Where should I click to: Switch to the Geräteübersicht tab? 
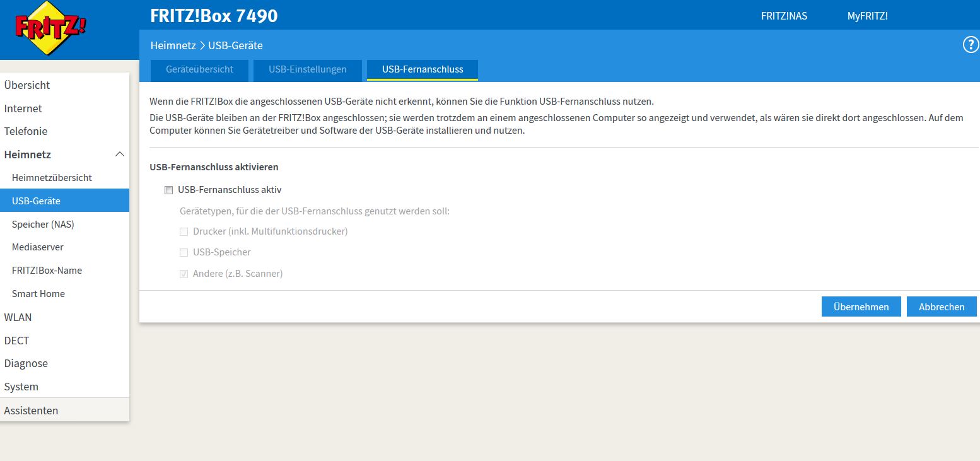(199, 70)
